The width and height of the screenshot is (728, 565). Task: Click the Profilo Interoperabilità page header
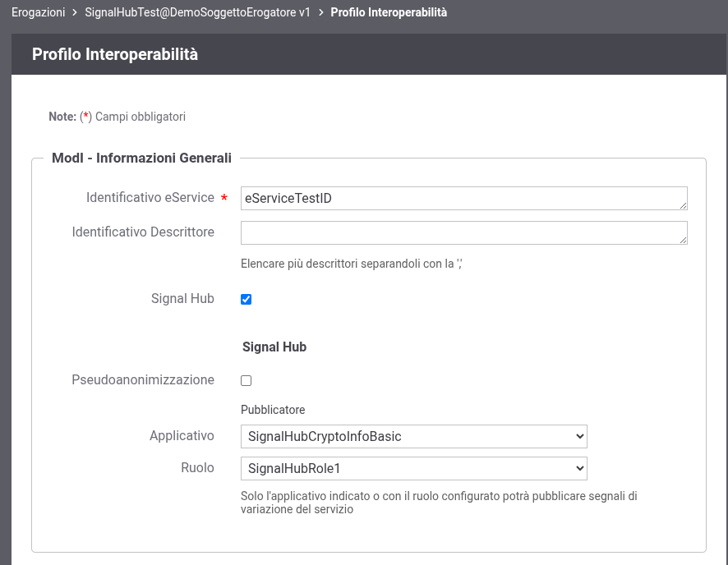(115, 54)
